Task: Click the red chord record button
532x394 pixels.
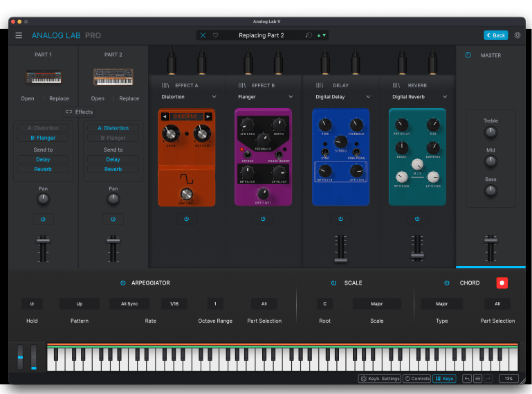Action: (x=502, y=283)
